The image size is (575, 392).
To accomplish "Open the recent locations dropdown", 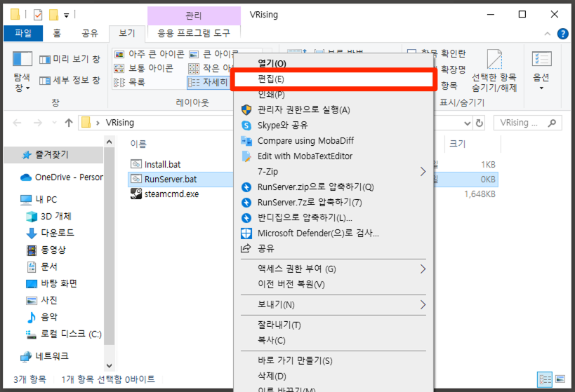I will pyautogui.click(x=54, y=123).
